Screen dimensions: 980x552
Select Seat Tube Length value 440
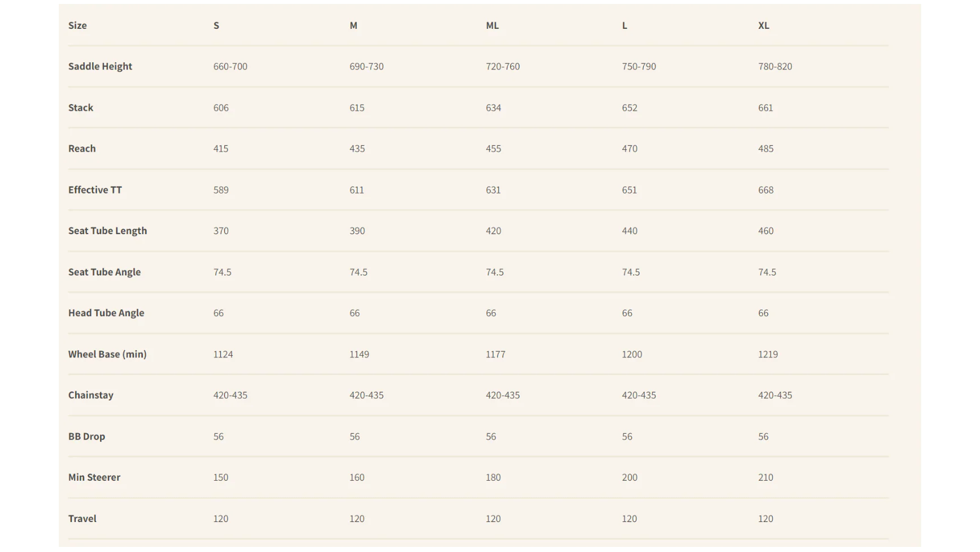pyautogui.click(x=630, y=231)
